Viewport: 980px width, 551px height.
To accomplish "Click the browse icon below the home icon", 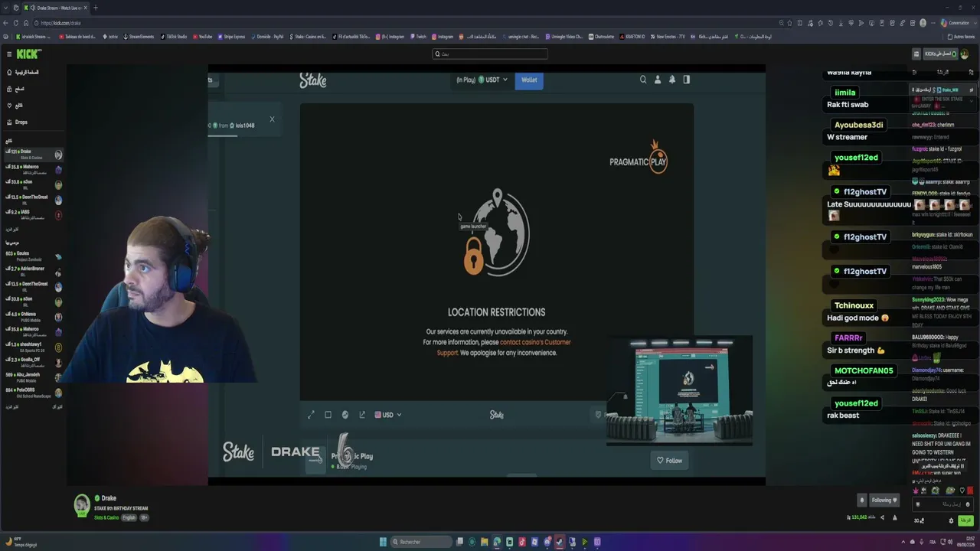I will [x=9, y=89].
